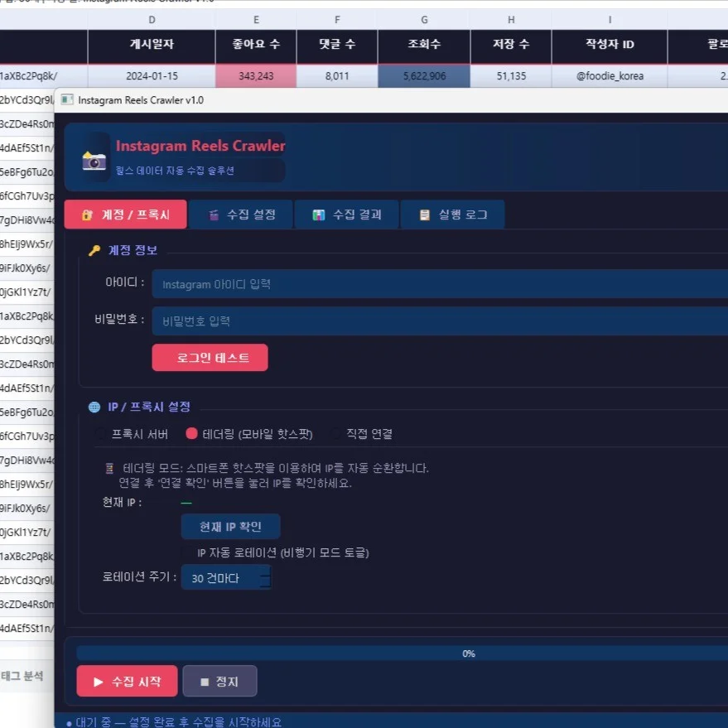Click the 저장 수 header cell

511,45
